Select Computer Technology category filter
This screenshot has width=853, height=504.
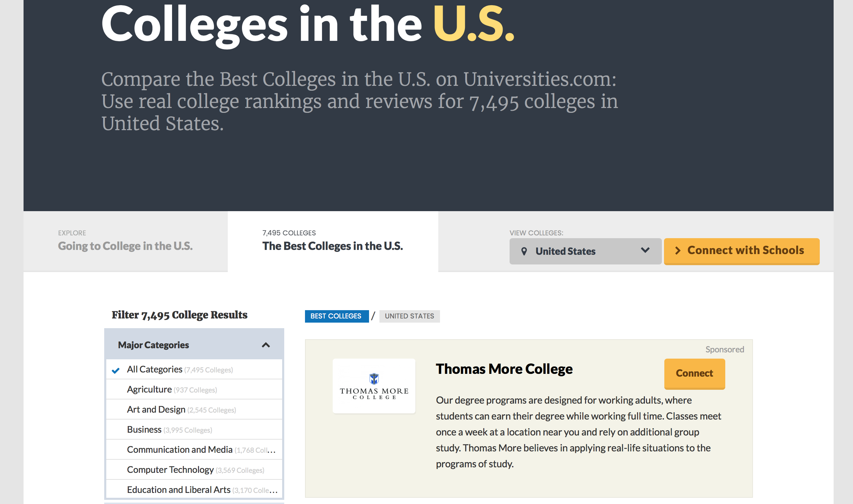pos(170,470)
